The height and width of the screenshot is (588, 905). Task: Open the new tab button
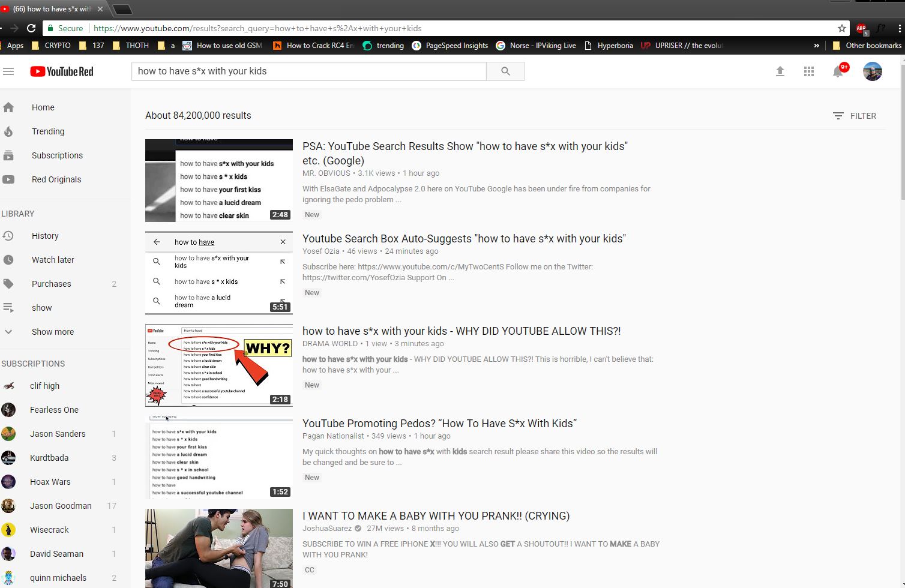(x=122, y=9)
